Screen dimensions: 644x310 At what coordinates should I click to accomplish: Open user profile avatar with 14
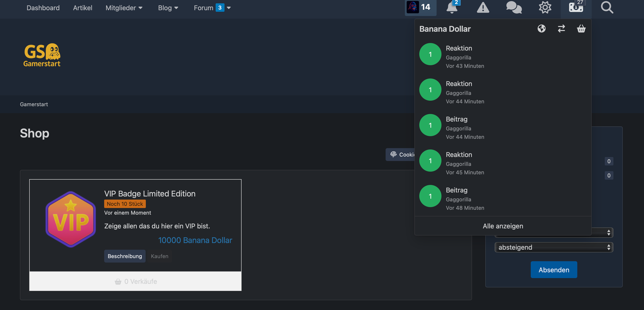[x=420, y=7]
